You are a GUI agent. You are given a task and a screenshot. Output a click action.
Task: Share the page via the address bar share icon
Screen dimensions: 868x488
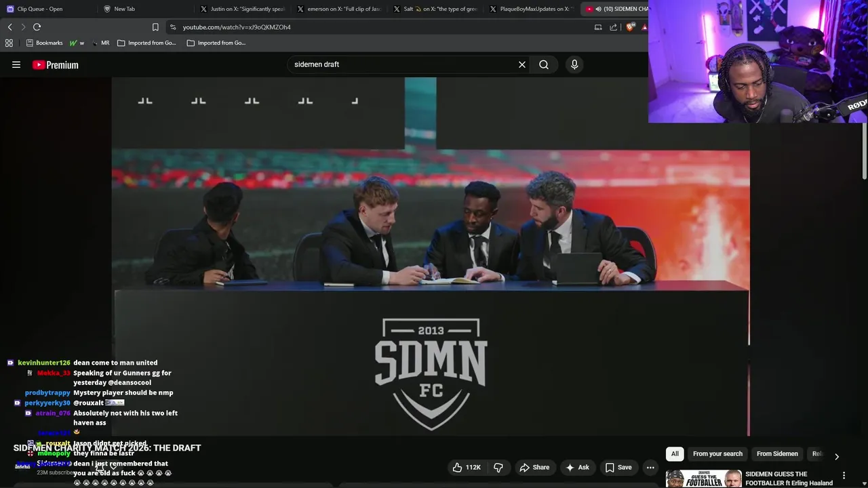click(614, 27)
